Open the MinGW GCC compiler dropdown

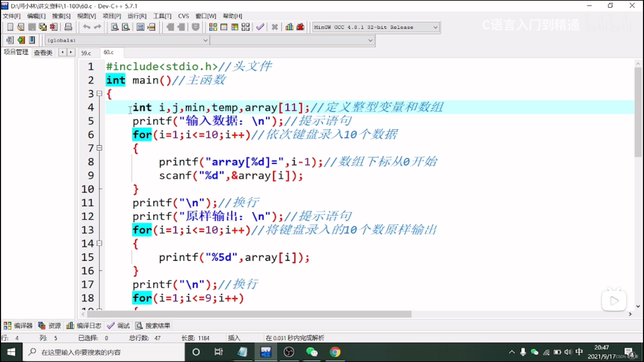(x=435, y=27)
